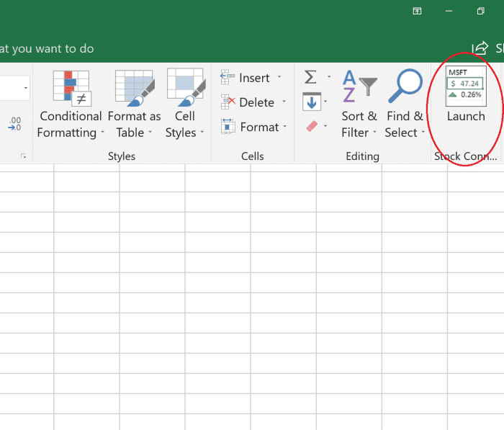Screen dimensions: 504x430
Task: Open Conditional Formatting menu
Action: (x=71, y=104)
